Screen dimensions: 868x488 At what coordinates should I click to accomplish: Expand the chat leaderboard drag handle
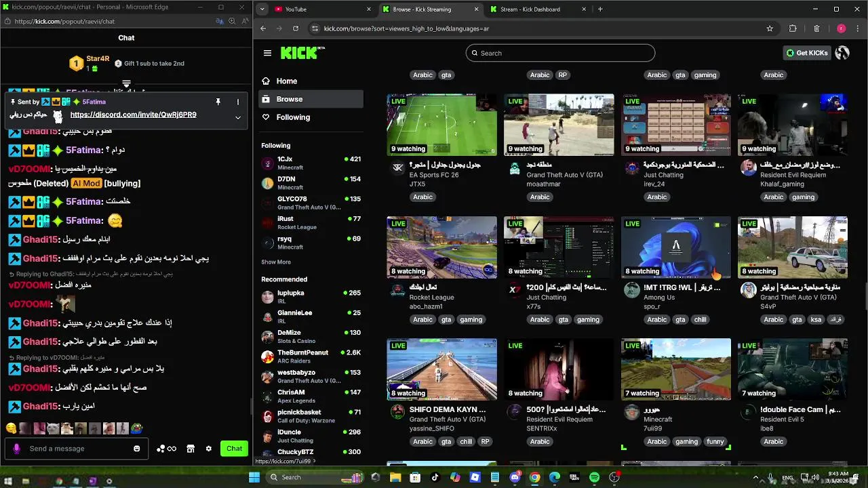126,83
